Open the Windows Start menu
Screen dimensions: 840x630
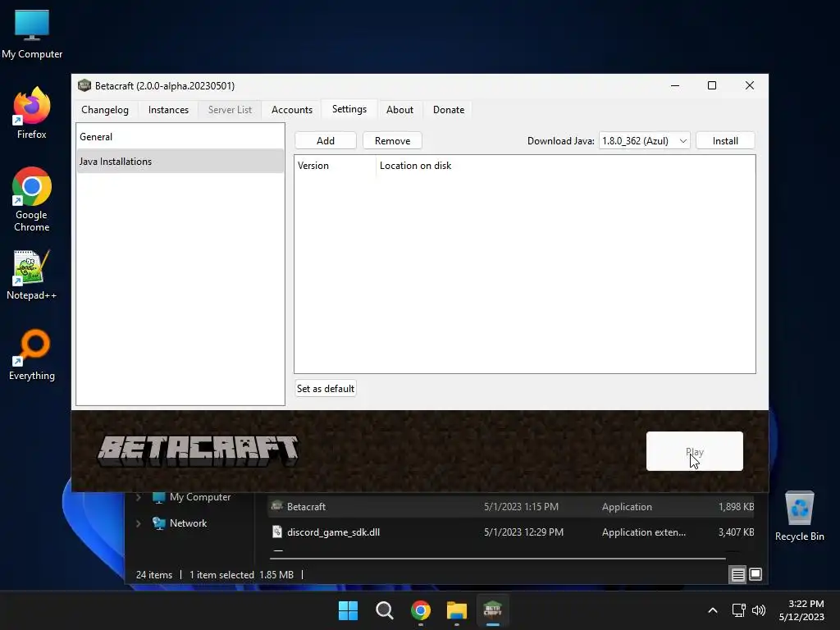348,610
